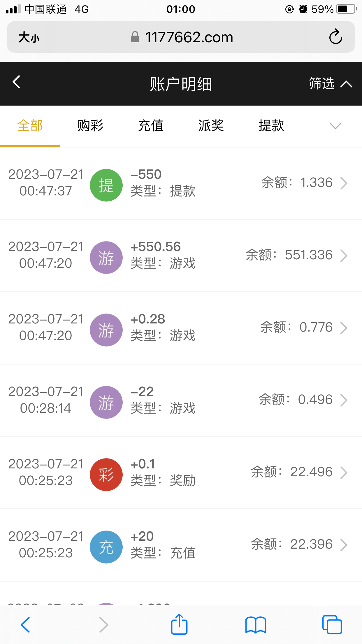This screenshot has height=644, width=362.
Task: Tap the blue 充 recharge icon
Action: coord(106,547)
